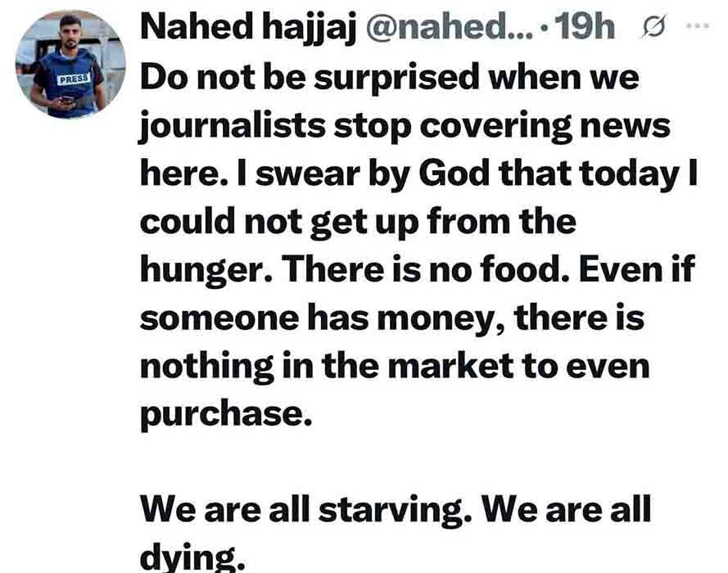Click the word "purchase." ending the first paragraph
This screenshot has height=573, width=728.
coord(226,414)
